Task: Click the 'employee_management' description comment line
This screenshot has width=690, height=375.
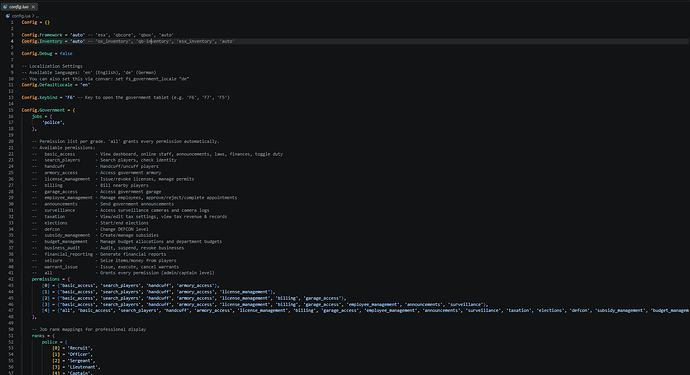Action: tap(134, 198)
